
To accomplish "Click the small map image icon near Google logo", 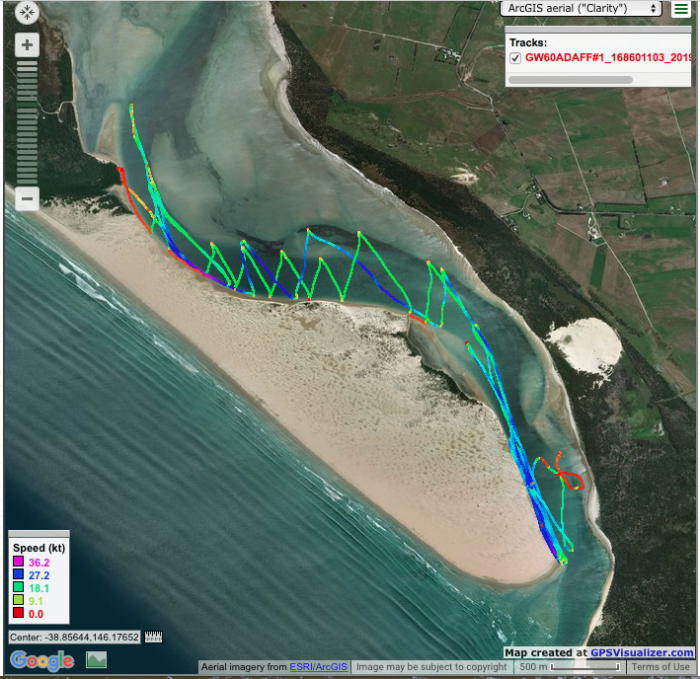I will point(97,659).
